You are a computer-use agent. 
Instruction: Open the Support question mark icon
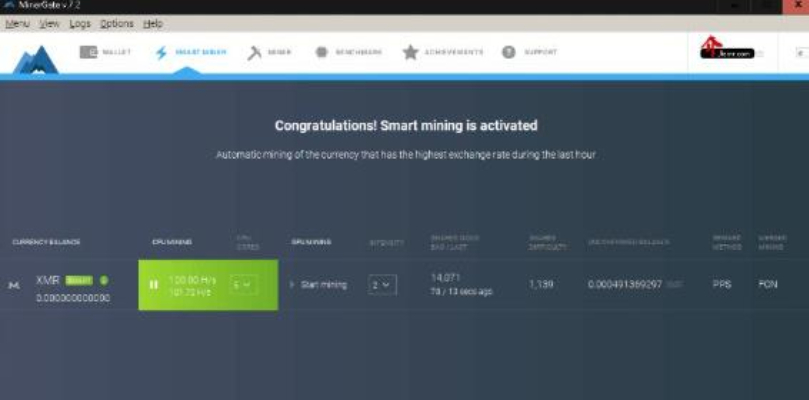[x=509, y=52]
